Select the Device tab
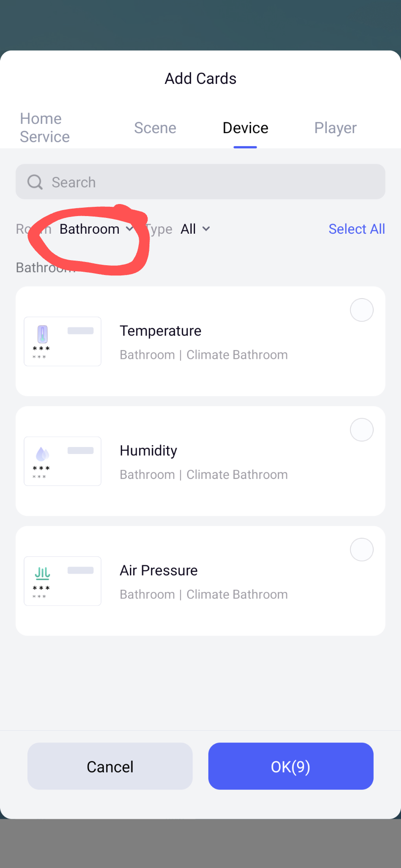401x868 pixels. pyautogui.click(x=245, y=128)
